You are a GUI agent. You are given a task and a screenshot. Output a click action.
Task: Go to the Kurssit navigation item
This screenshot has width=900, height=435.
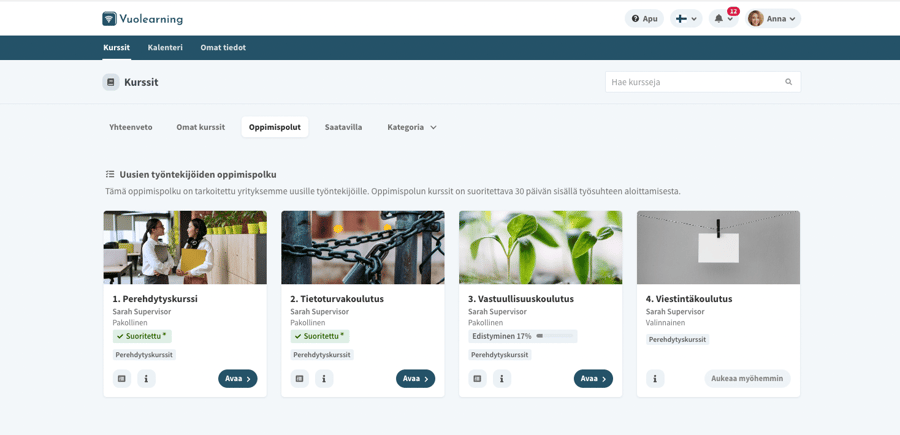[117, 48]
